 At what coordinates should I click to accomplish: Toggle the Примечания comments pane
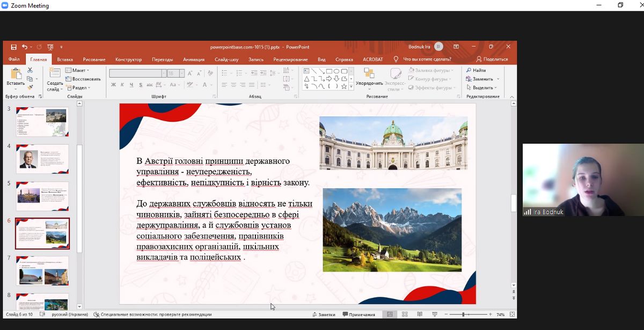pos(359,314)
